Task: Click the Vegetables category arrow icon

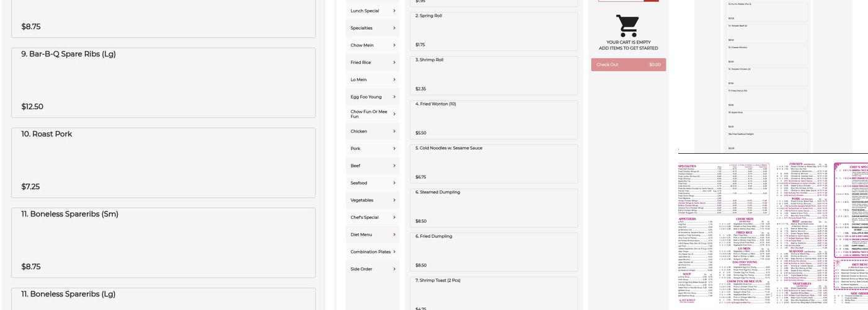Action: [x=394, y=200]
